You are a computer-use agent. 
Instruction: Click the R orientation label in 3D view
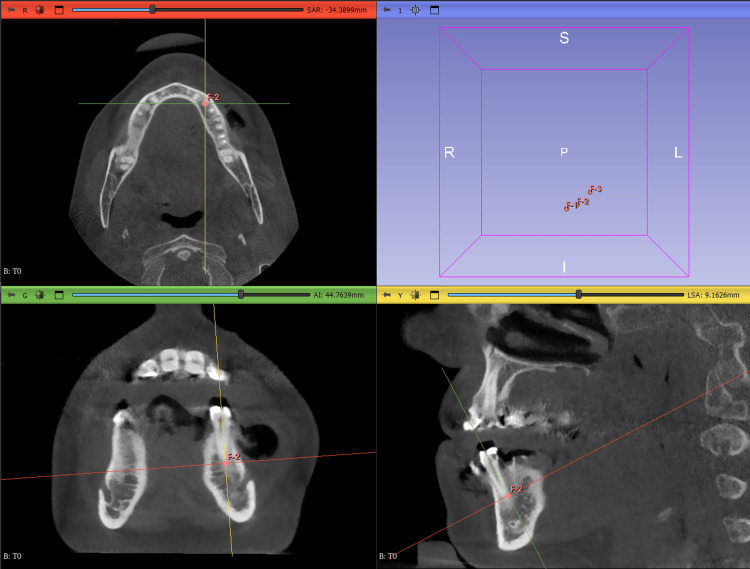pos(449,153)
